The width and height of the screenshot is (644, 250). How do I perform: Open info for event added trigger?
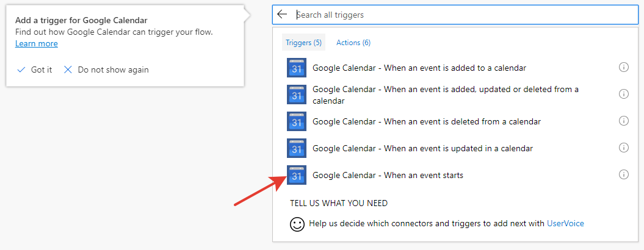(624, 67)
